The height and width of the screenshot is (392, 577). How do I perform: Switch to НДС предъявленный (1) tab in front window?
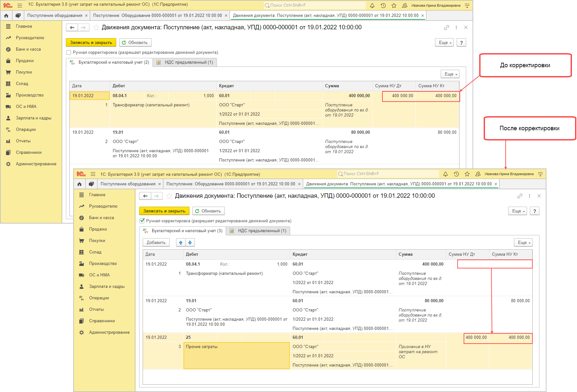pyautogui.click(x=258, y=231)
